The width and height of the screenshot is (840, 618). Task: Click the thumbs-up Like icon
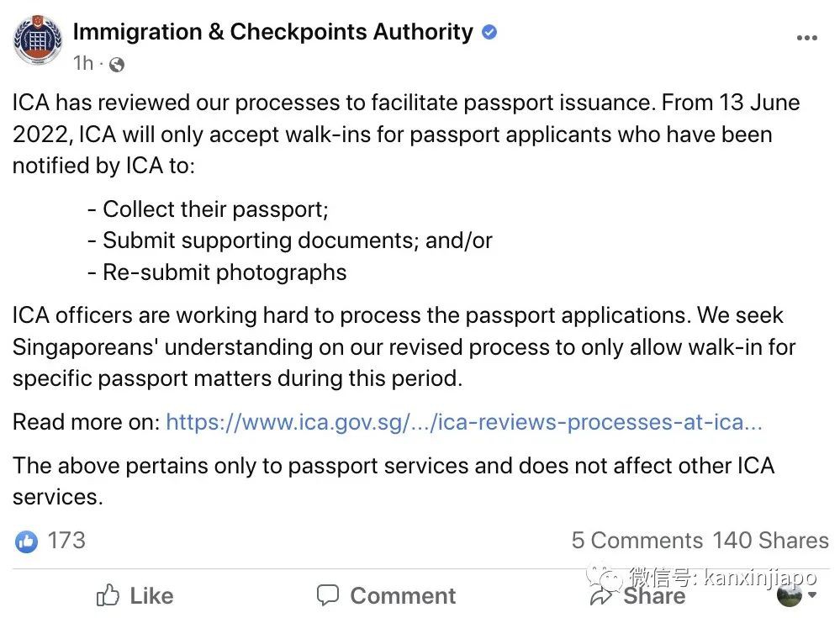[108, 596]
